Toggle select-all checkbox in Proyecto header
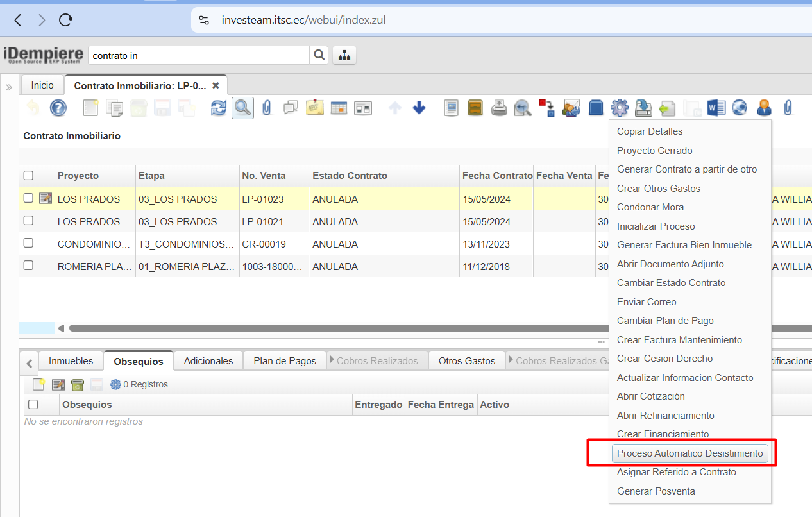 pyautogui.click(x=28, y=176)
